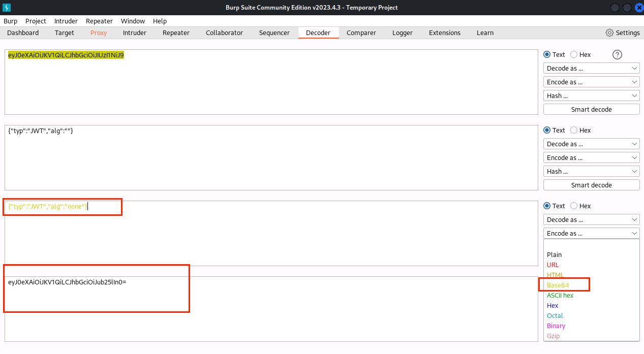Screen dimensions: 644x354
Task: Click into the {"typ":"JWT","alg":""} text area
Action: pos(271,157)
